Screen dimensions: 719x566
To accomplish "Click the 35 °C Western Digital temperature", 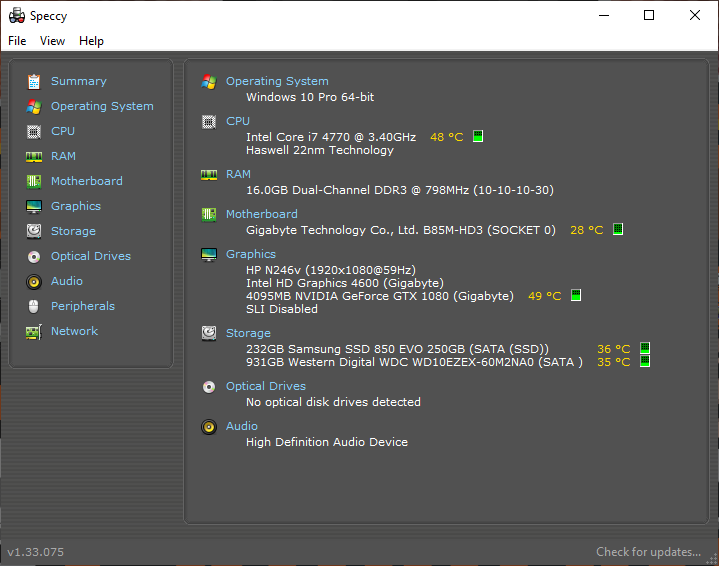I will [614, 362].
